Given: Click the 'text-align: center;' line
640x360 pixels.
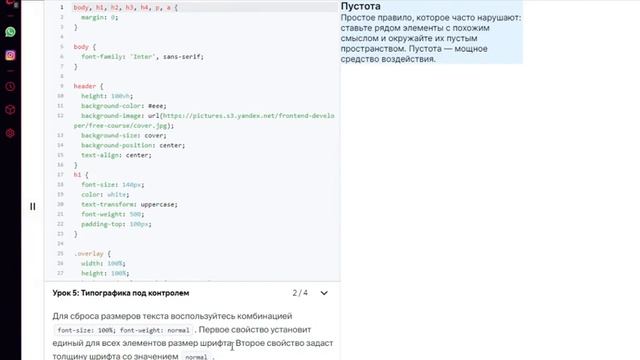Looking at the screenshot, I should click(116, 155).
